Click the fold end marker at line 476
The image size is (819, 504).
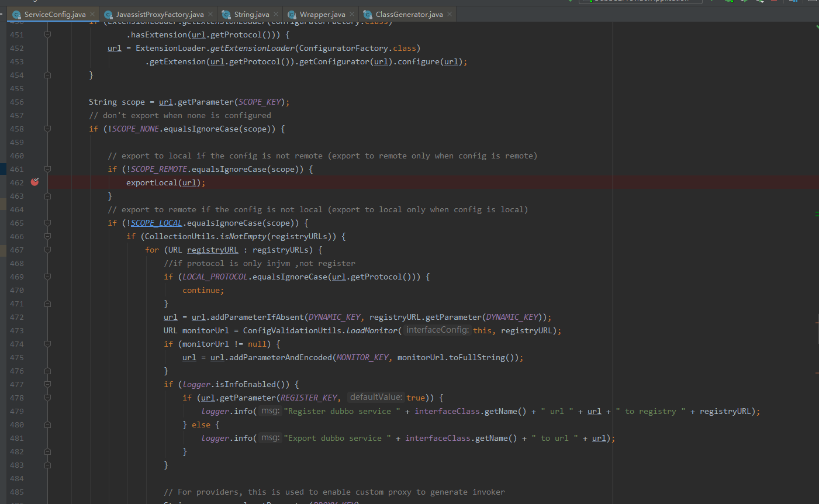pyautogui.click(x=47, y=371)
